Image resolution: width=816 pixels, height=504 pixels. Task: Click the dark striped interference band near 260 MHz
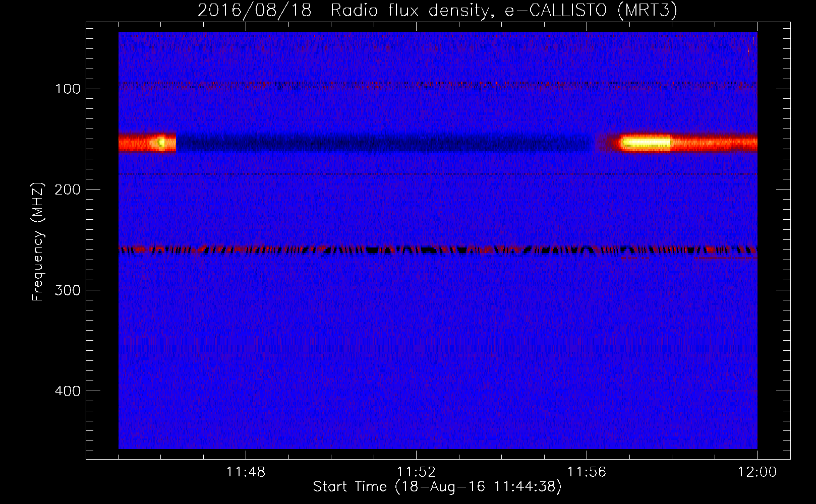[438, 250]
